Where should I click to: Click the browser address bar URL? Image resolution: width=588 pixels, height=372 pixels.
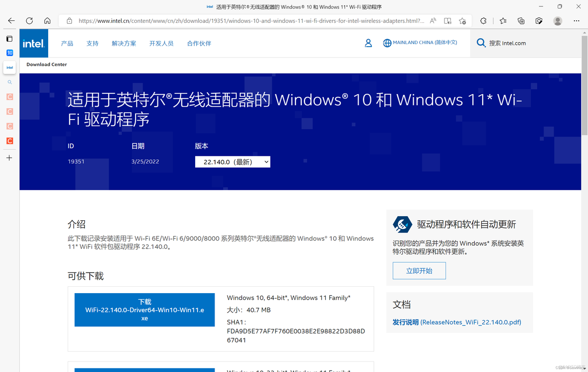(x=251, y=21)
